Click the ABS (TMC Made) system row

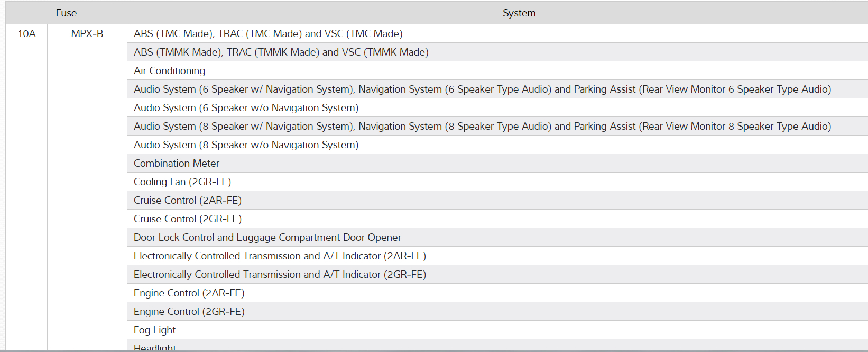(268, 33)
